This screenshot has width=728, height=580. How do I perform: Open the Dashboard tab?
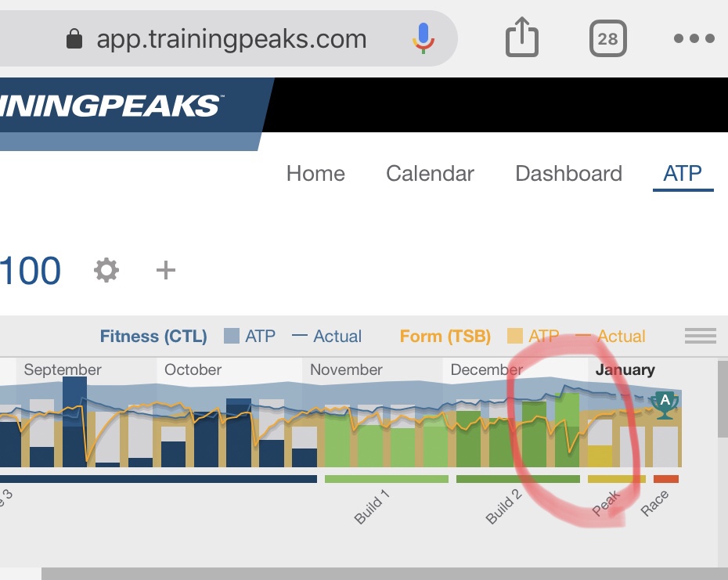(568, 174)
